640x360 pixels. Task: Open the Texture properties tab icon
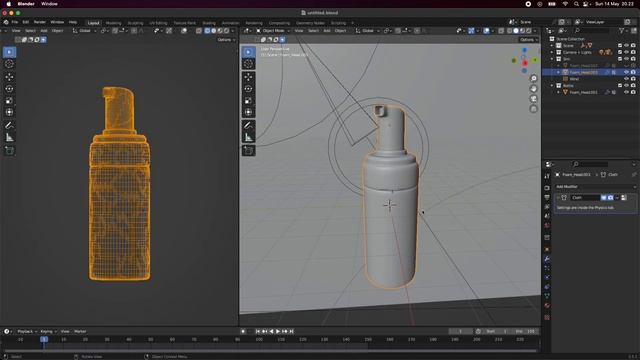547,317
